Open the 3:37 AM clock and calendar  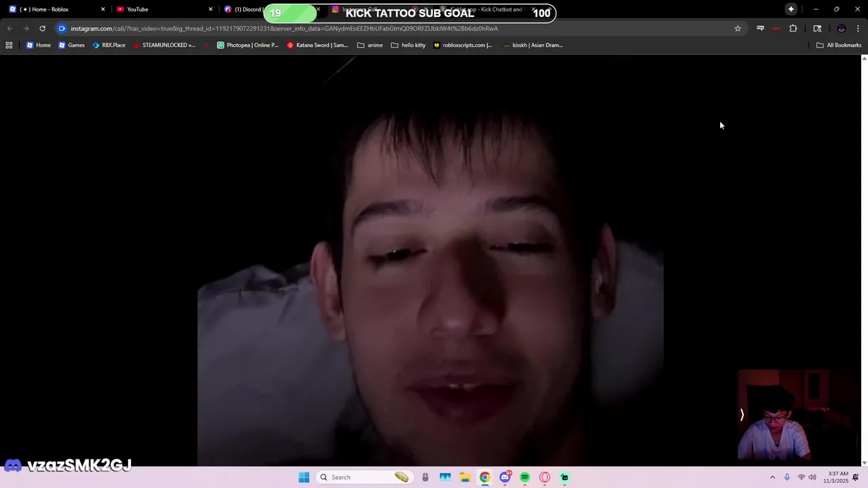pyautogui.click(x=836, y=477)
